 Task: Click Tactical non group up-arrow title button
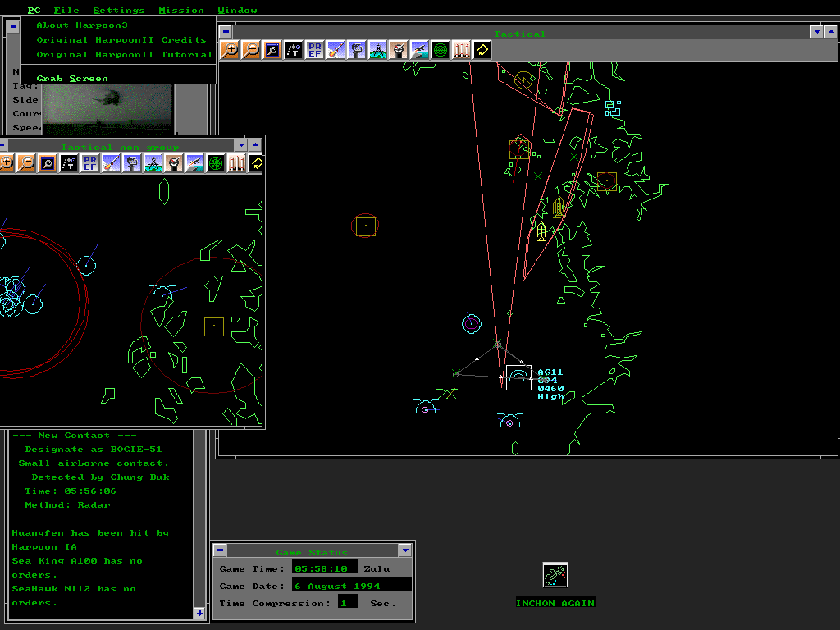click(256, 144)
